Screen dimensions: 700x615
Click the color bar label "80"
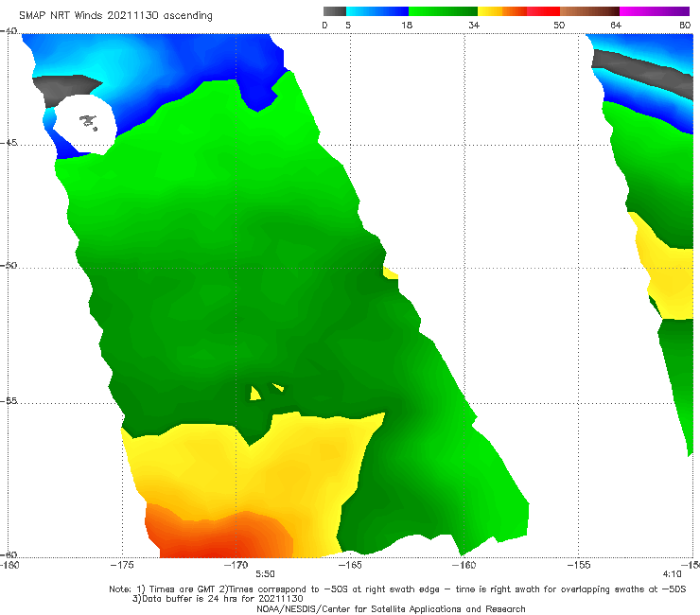685,25
